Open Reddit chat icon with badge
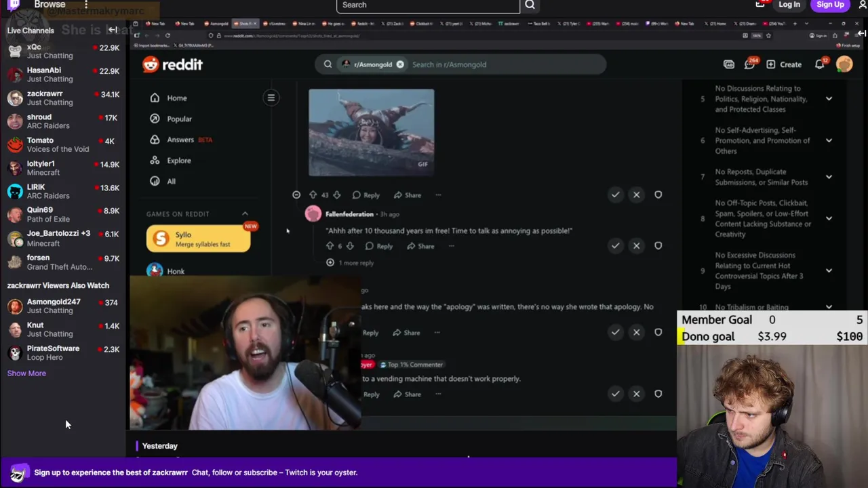Viewport: 868px width, 488px height. pyautogui.click(x=749, y=64)
